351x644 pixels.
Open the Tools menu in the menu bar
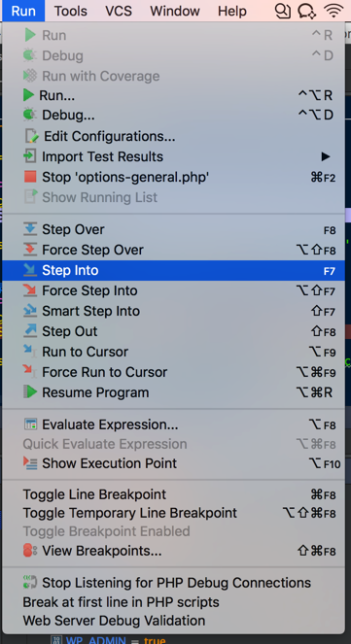[71, 11]
